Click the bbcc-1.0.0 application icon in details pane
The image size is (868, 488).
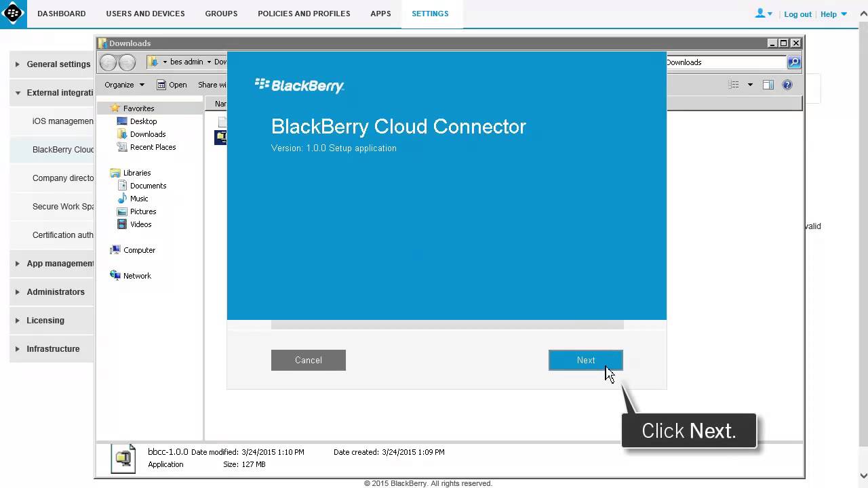tap(123, 458)
